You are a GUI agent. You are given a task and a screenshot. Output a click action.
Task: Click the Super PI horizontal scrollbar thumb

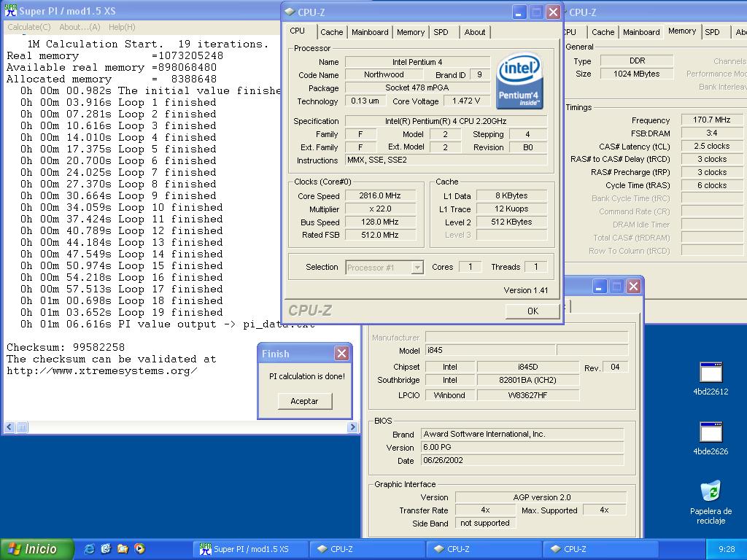tap(22, 427)
